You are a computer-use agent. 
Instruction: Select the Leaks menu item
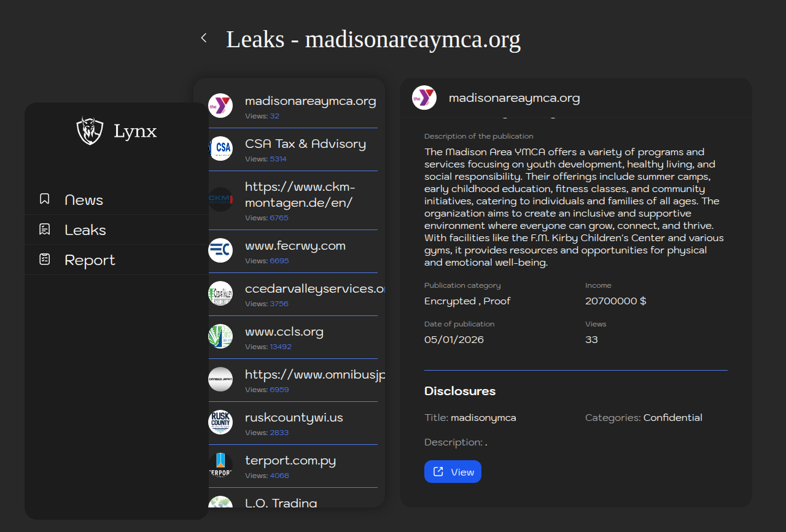pos(85,230)
